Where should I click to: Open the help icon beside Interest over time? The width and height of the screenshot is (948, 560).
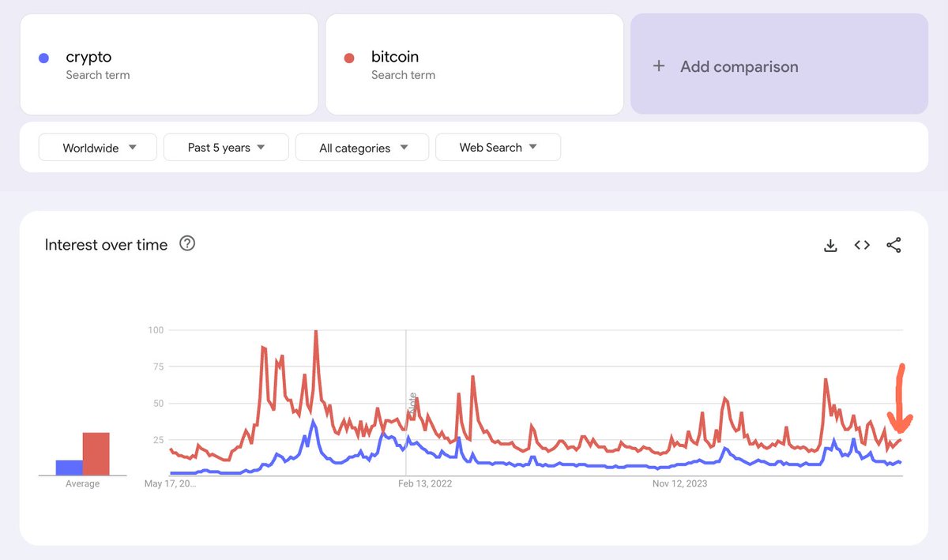[187, 243]
